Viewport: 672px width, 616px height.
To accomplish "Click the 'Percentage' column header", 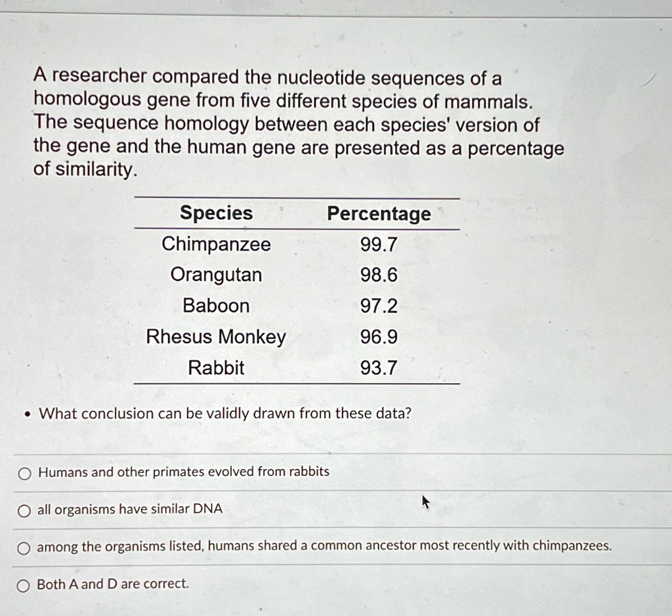I will coord(379,214).
